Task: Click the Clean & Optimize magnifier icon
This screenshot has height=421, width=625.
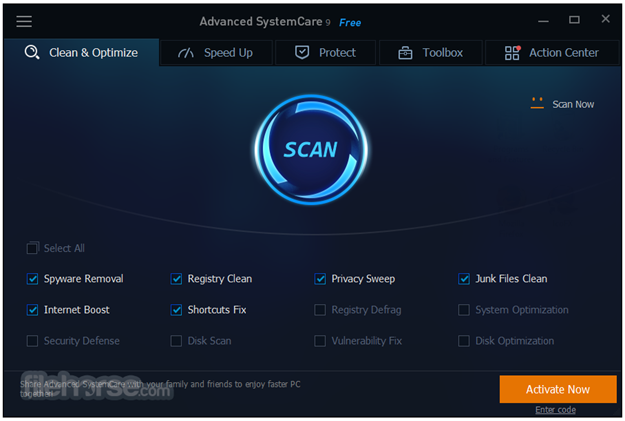Action: 32,52
